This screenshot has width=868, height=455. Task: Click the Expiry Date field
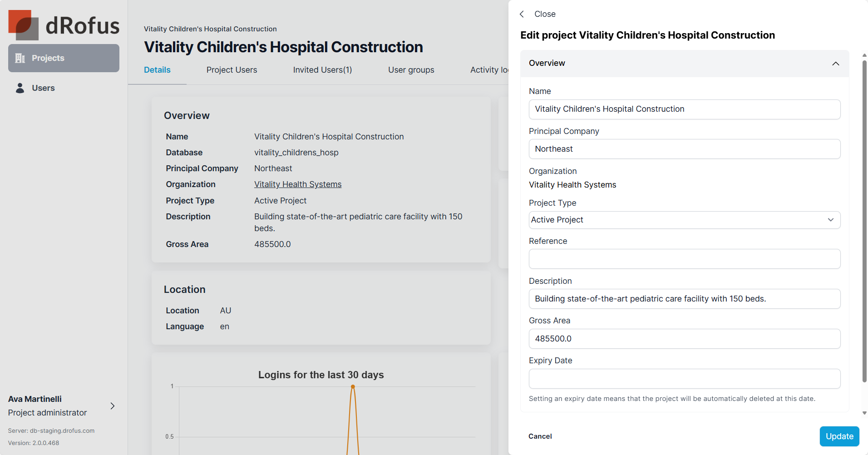684,379
